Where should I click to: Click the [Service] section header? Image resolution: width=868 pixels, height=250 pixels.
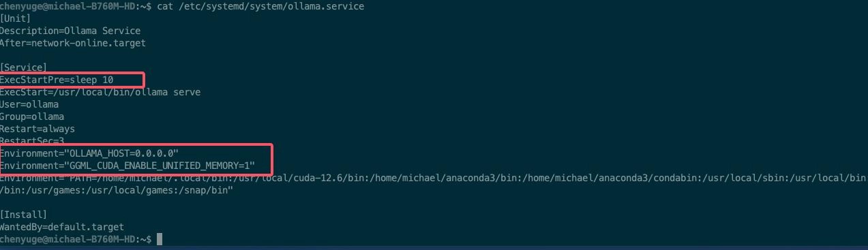click(23, 67)
